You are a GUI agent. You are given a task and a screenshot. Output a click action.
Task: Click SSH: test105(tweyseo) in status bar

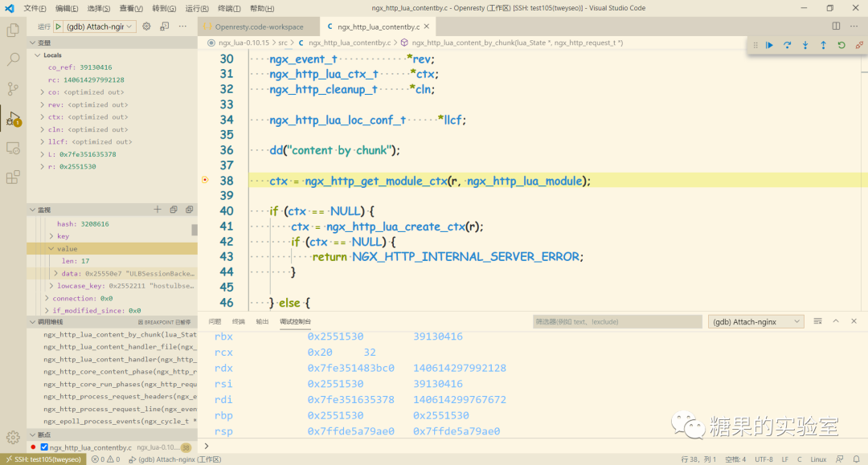coord(45,458)
